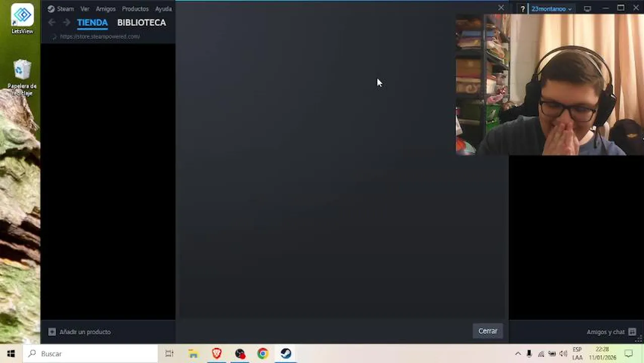Open Task View from the taskbar
The height and width of the screenshot is (363, 644).
click(x=169, y=353)
